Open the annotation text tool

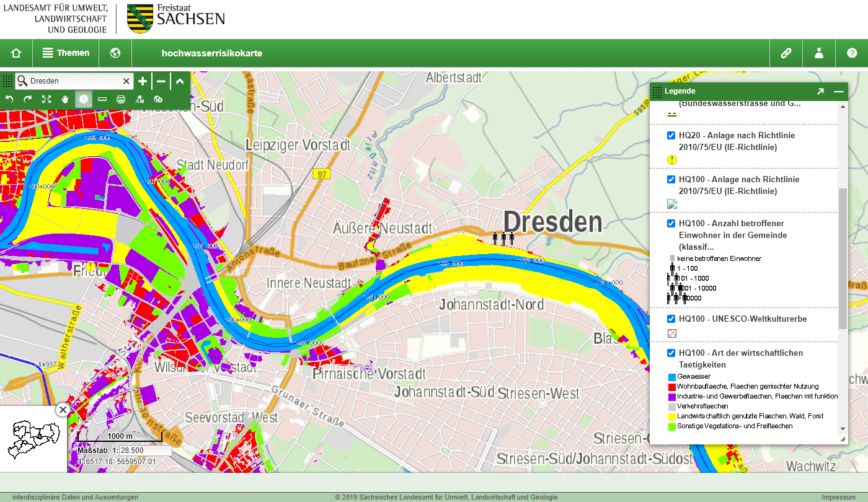pos(139,99)
